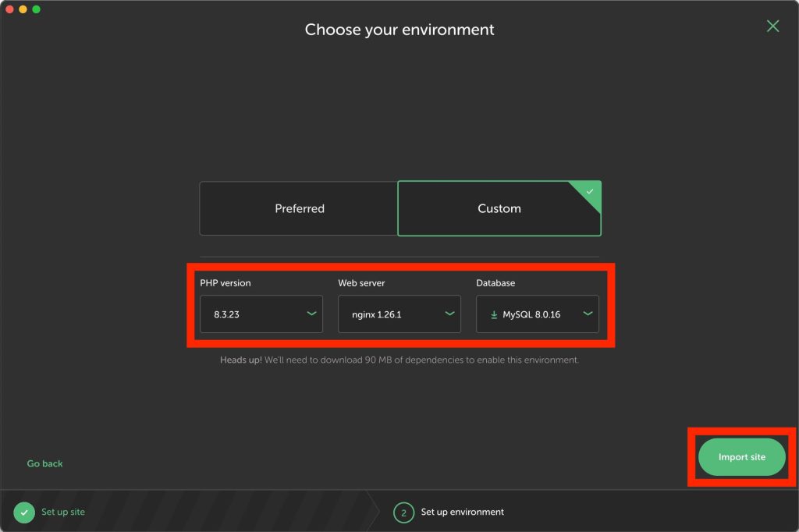The height and width of the screenshot is (532, 799).
Task: Click the download icon beside MySQL 8.0.16
Action: pyautogui.click(x=494, y=315)
